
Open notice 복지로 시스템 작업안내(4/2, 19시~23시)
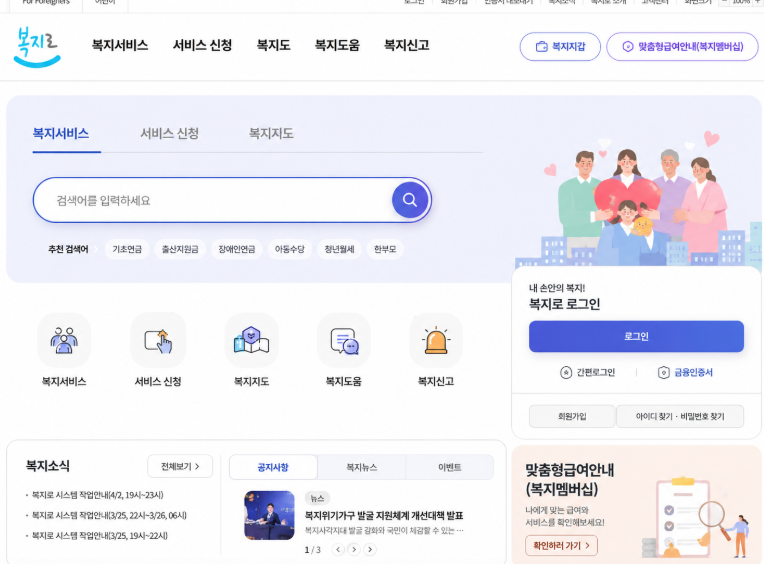[97, 495]
